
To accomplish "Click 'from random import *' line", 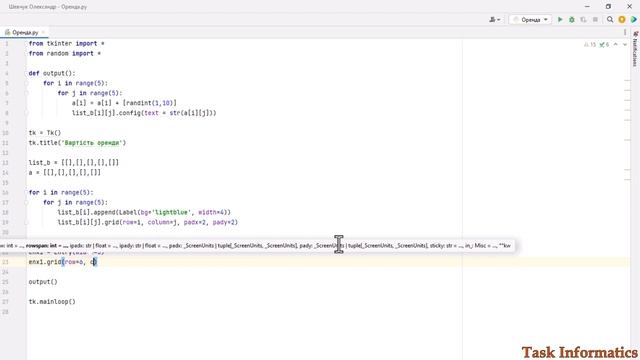I will click(x=64, y=53).
